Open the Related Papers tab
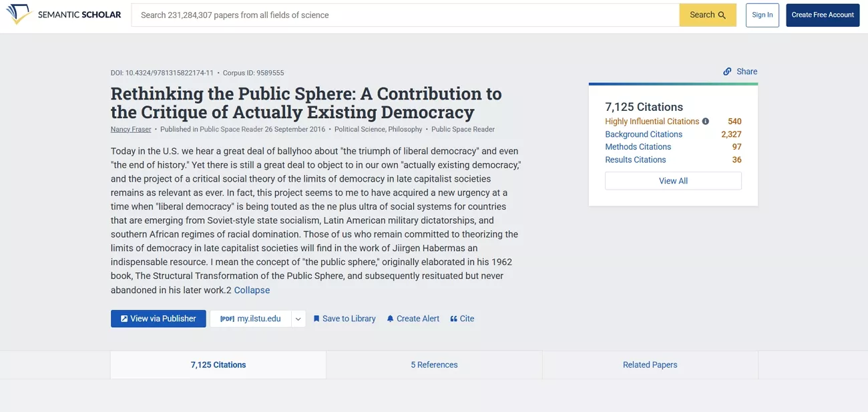 click(x=649, y=365)
